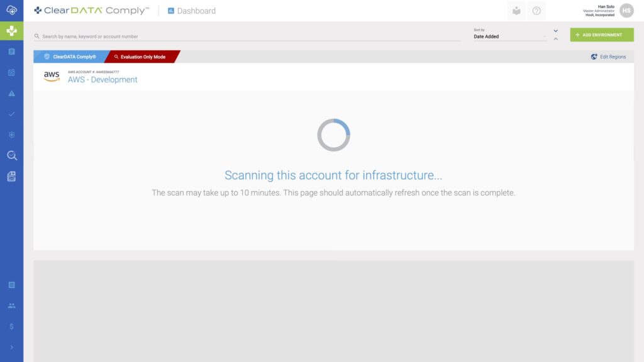
Task: Open the warning triangle alerts icon
Action: [x=11, y=94]
